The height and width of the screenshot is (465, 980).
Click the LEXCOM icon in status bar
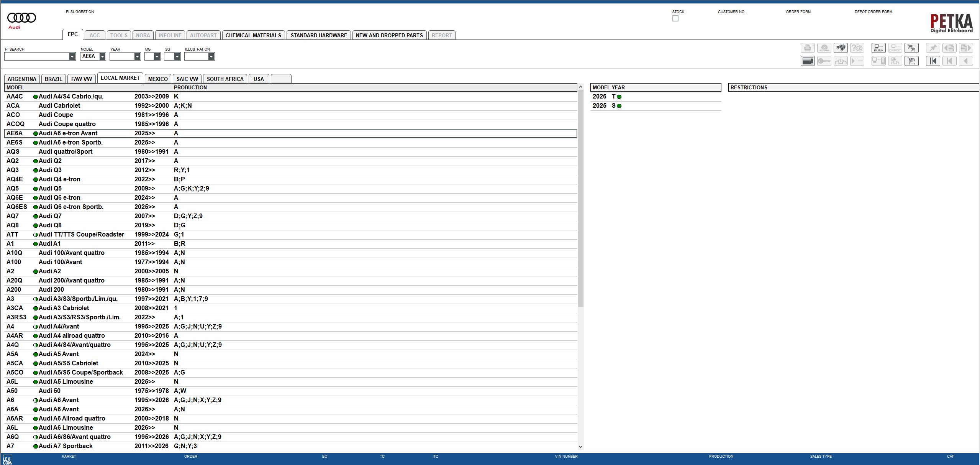(x=7, y=460)
